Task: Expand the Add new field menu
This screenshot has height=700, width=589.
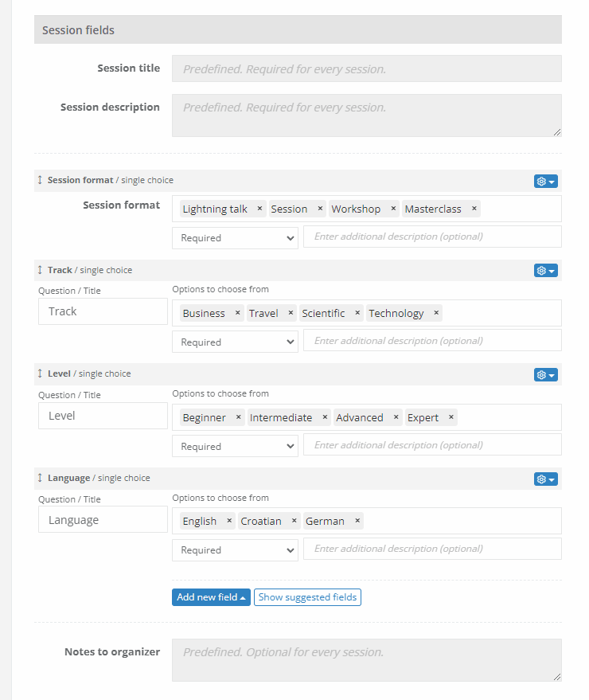Action: pyautogui.click(x=211, y=597)
